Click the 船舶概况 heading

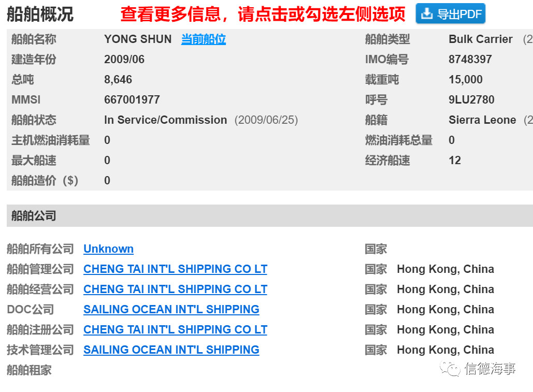(x=40, y=14)
